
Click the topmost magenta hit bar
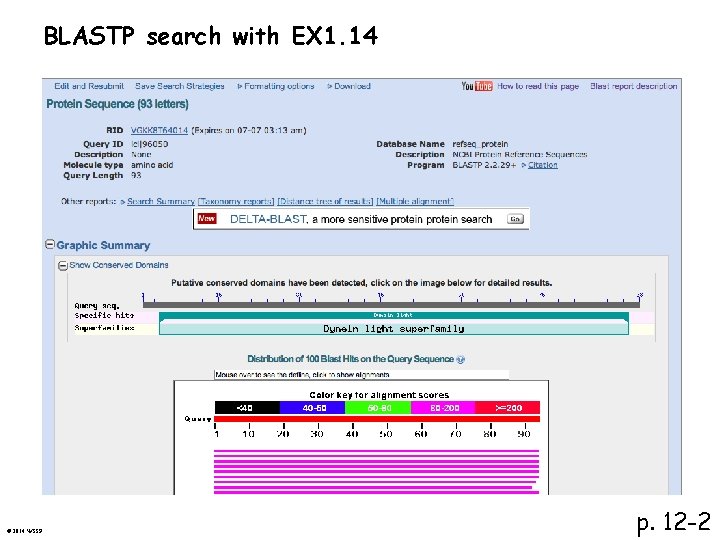pyautogui.click(x=377, y=452)
